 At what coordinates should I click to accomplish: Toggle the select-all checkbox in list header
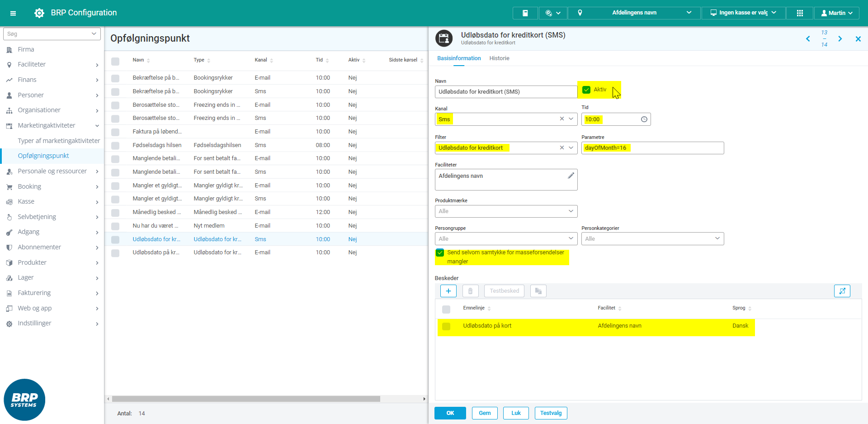pyautogui.click(x=115, y=61)
